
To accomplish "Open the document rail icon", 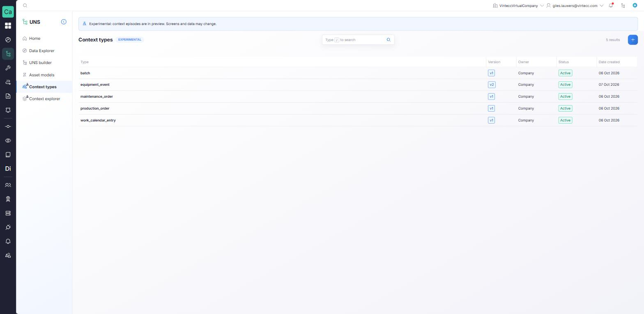I will [8, 96].
